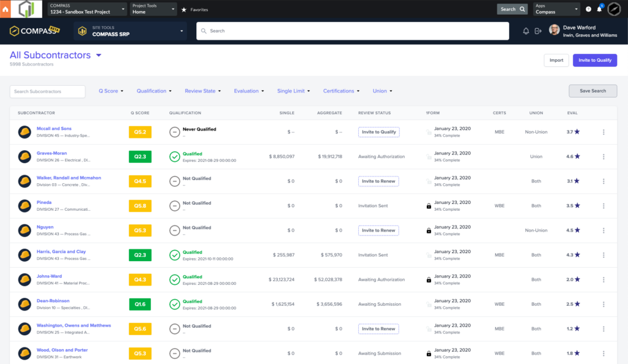Click the Favorites star icon

184,10
